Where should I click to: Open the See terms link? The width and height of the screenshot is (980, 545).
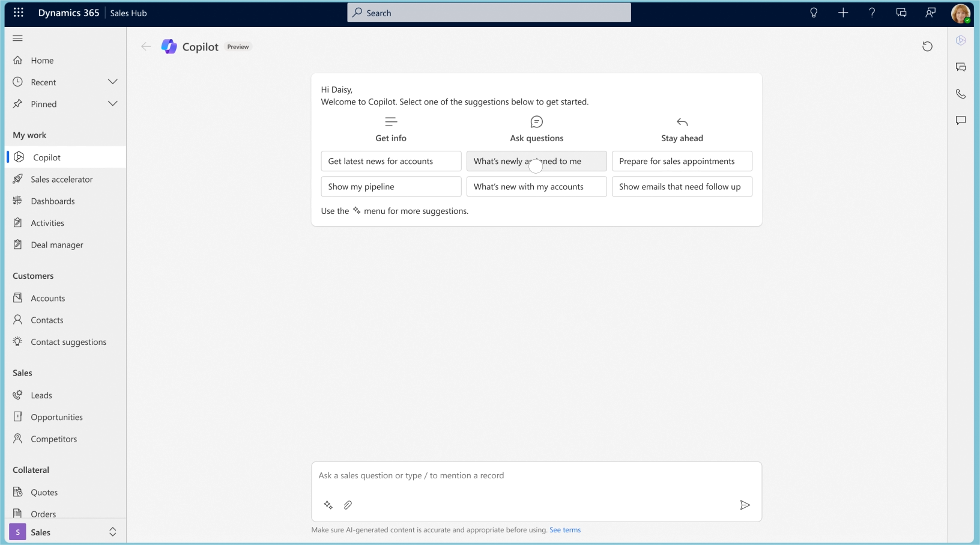tap(565, 530)
